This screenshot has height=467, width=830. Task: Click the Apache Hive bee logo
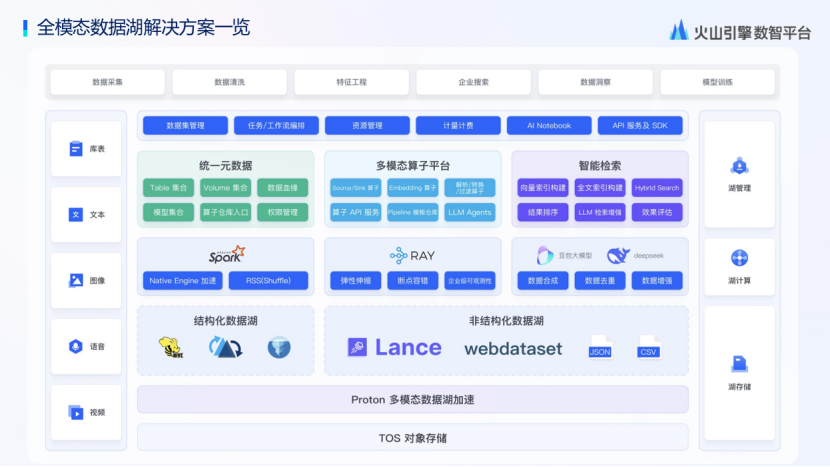172,347
